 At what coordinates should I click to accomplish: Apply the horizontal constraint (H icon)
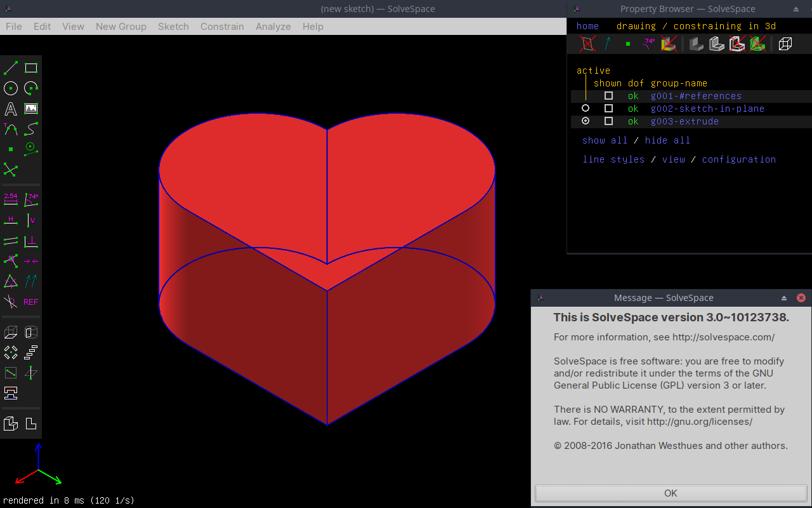click(11, 220)
